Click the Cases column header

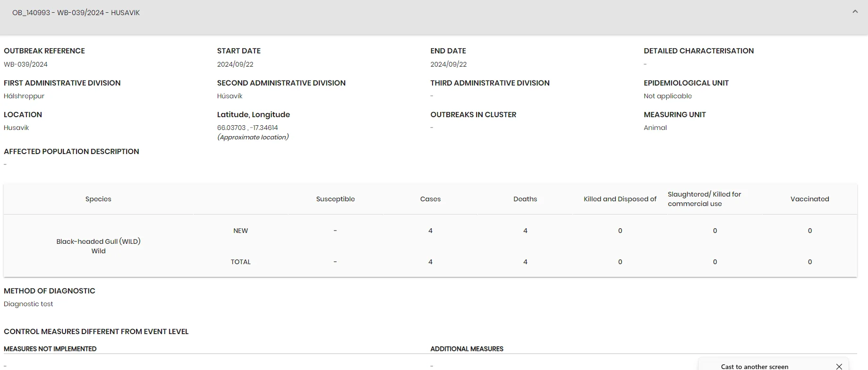tap(430, 199)
